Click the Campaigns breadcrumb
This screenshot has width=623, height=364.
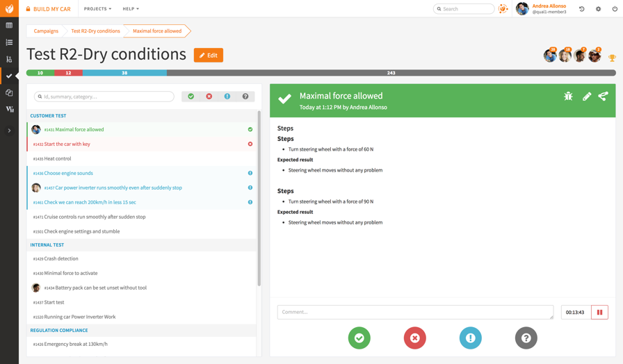click(46, 31)
